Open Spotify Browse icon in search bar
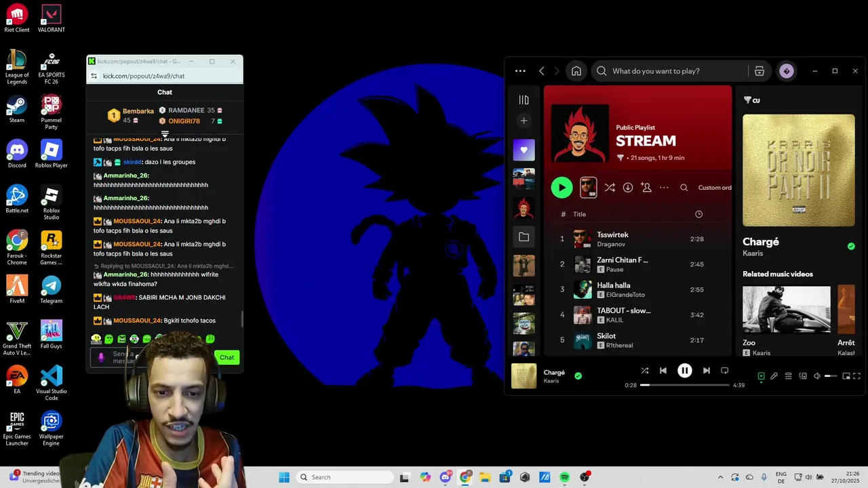The height and width of the screenshot is (488, 868). click(x=759, y=71)
